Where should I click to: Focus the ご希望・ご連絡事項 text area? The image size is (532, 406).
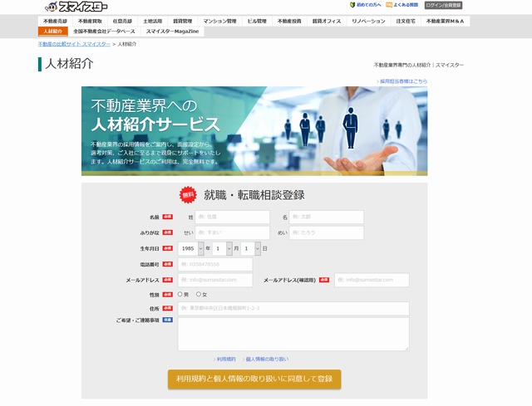(x=293, y=334)
